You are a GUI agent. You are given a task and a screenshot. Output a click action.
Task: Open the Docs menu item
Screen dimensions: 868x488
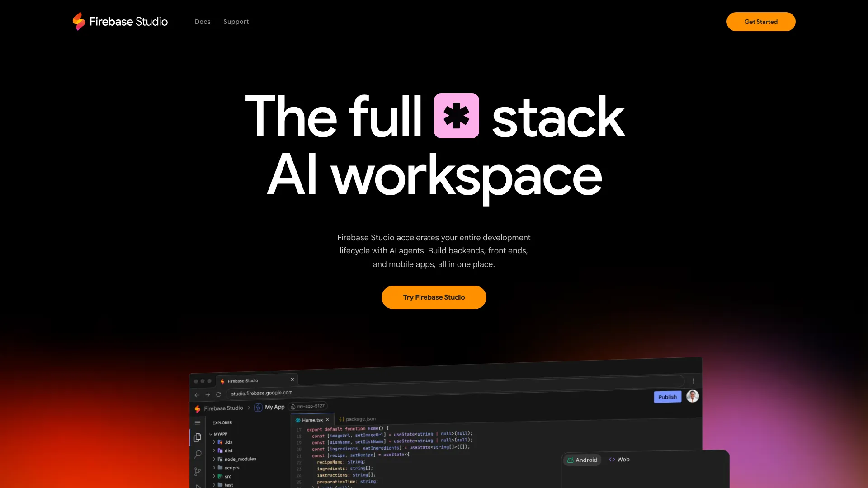[203, 21]
